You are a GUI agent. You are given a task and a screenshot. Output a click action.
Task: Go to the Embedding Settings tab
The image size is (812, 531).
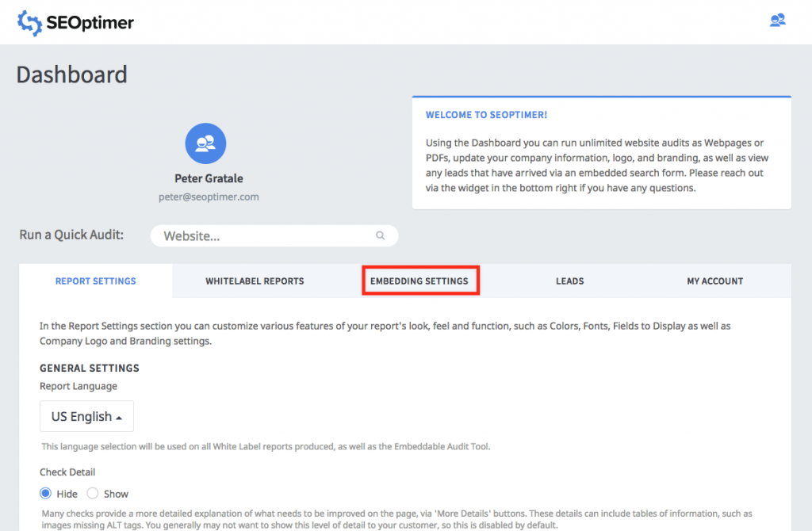(x=419, y=281)
